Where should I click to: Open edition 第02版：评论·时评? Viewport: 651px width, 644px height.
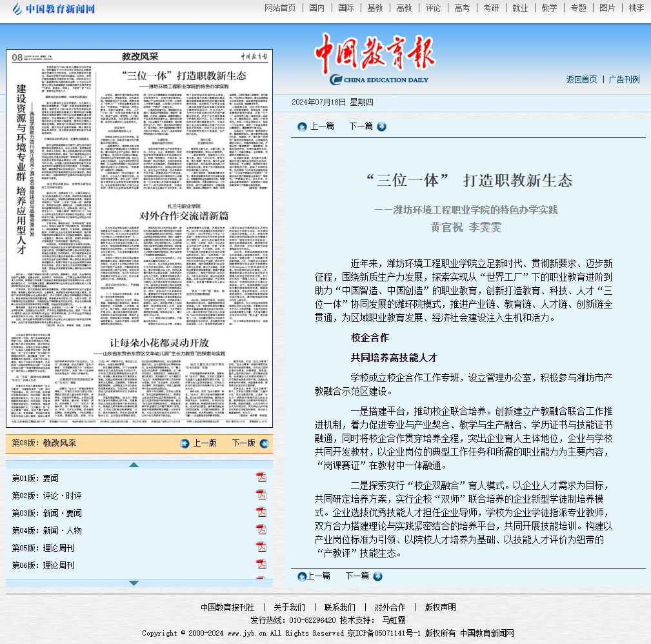pyautogui.click(x=46, y=496)
